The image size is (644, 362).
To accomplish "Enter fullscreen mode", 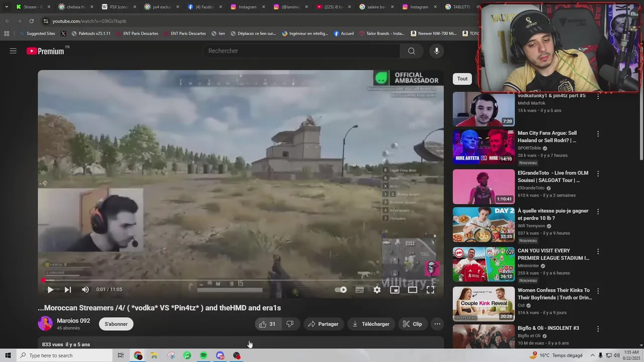I will point(430,290).
